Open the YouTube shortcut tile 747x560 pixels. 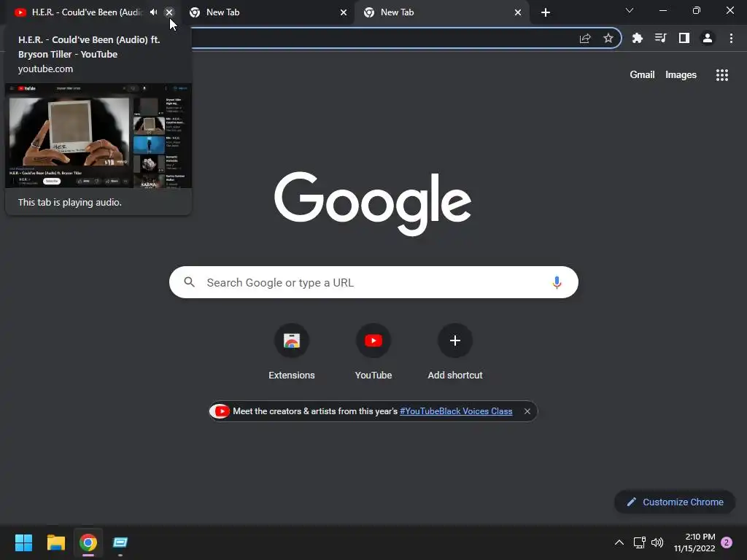pyautogui.click(x=373, y=351)
